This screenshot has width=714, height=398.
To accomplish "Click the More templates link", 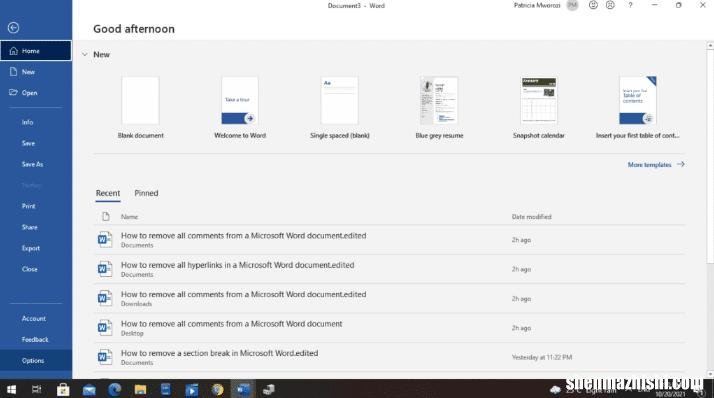I will [x=656, y=164].
